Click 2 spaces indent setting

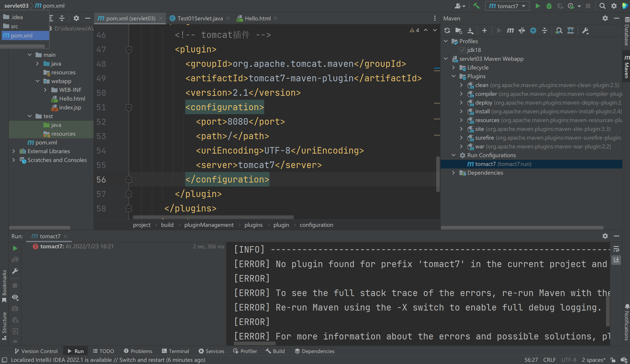coord(593,360)
